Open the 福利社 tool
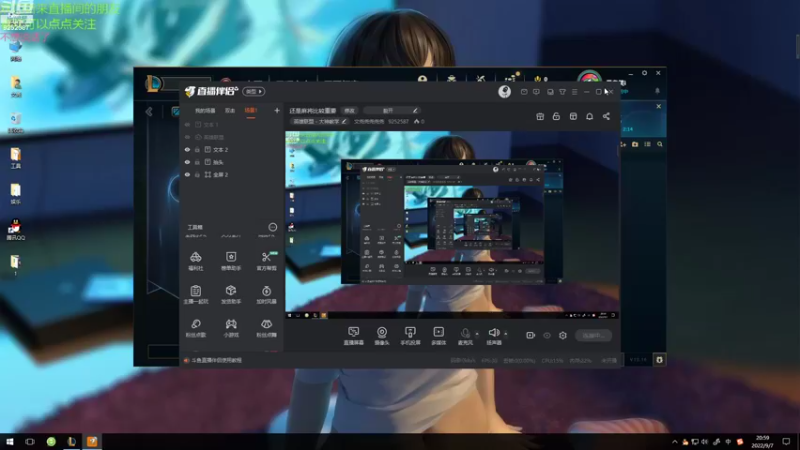Image resolution: width=800 pixels, height=450 pixels. pyautogui.click(x=196, y=261)
